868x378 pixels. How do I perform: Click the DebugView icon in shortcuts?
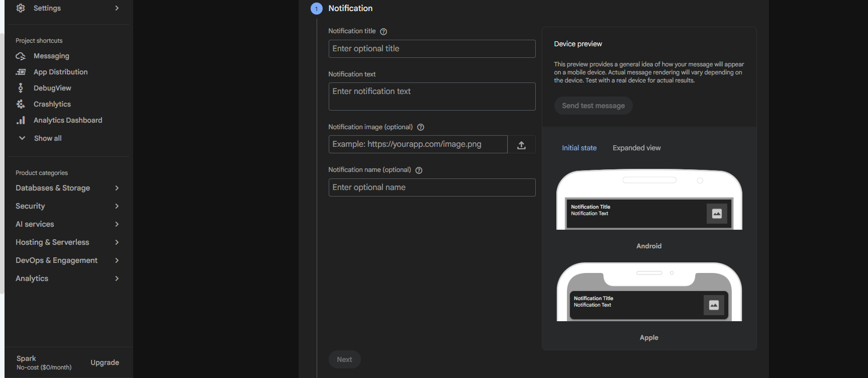pyautogui.click(x=21, y=88)
